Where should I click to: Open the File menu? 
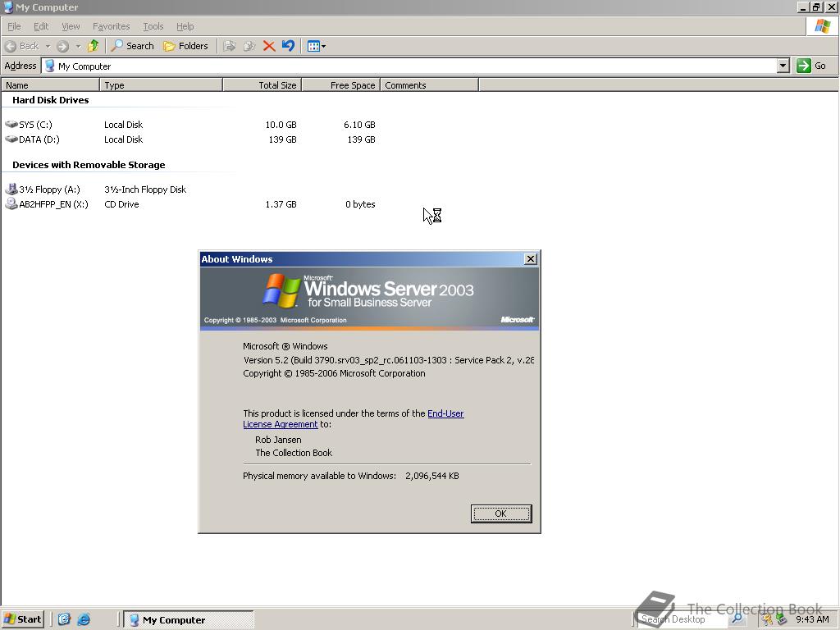click(14, 26)
